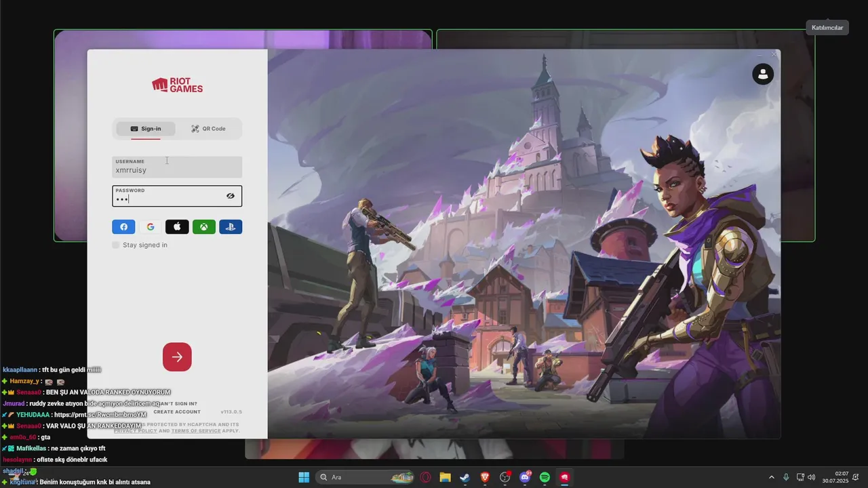Sign in with PlayStation
Viewport: 868px width, 488px height.
(x=231, y=227)
